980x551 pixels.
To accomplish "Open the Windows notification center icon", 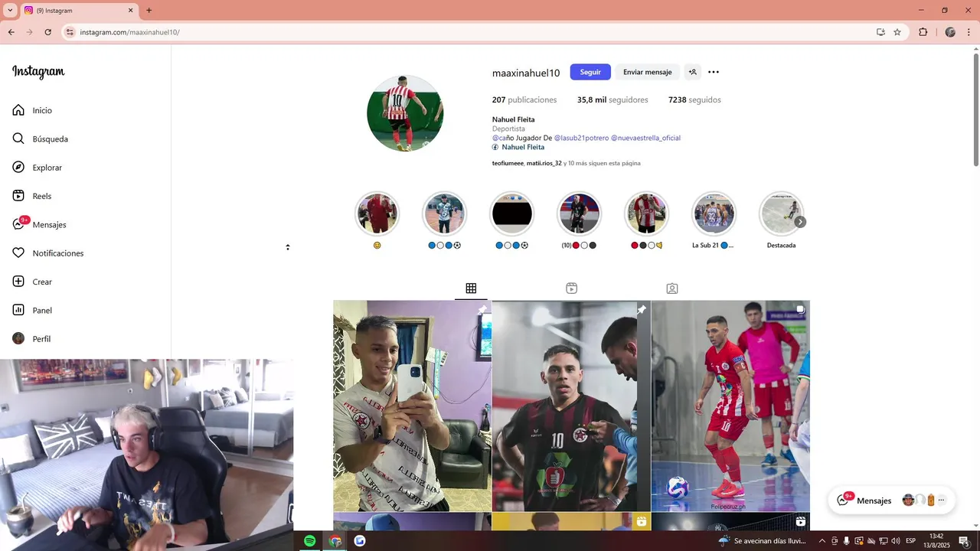I will click(x=964, y=541).
